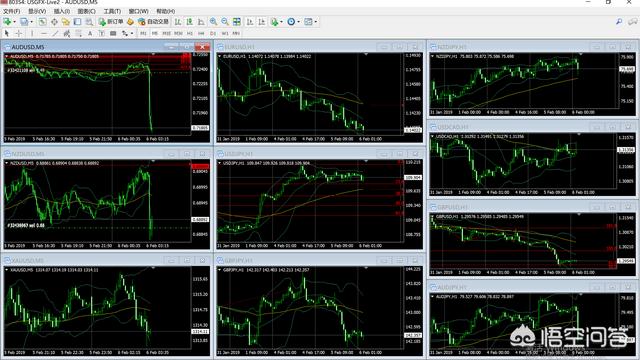Select the vertical line drawing tool

32,33
